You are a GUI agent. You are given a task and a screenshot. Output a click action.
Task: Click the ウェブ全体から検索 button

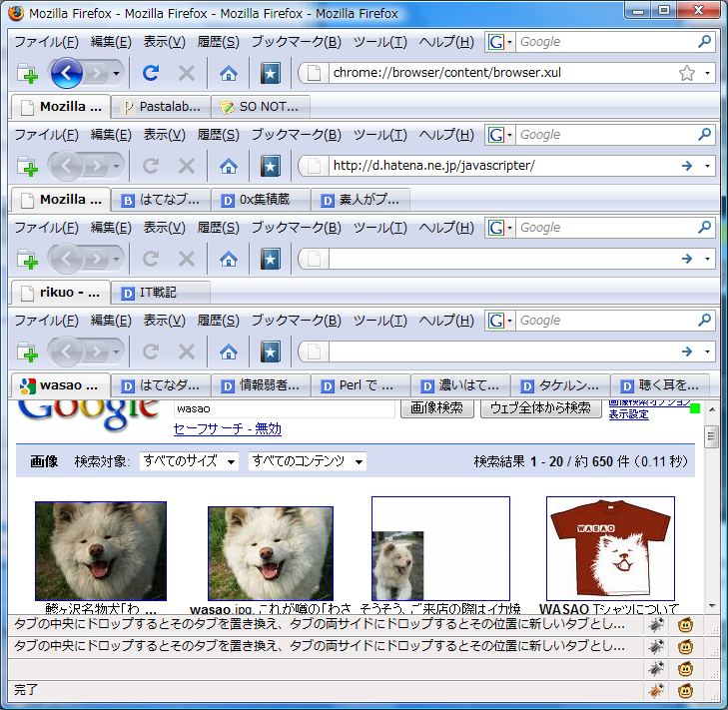[540, 407]
